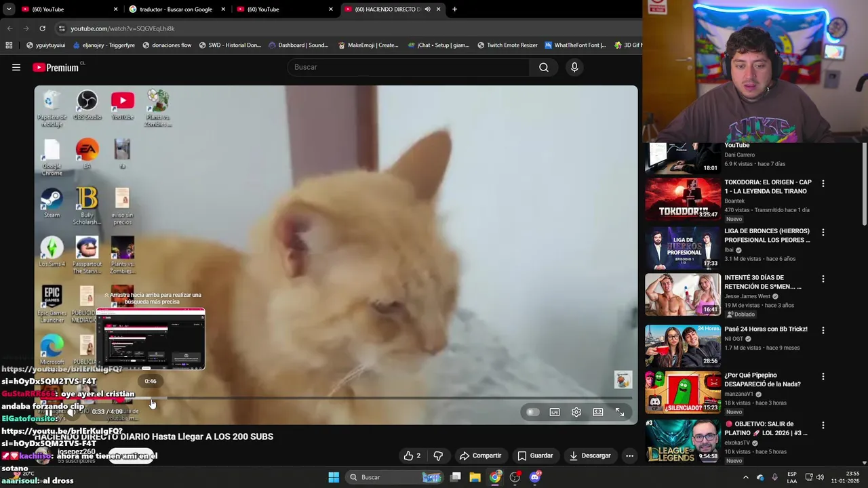Dislike the video with thumbs down
868x488 pixels.
438,455
